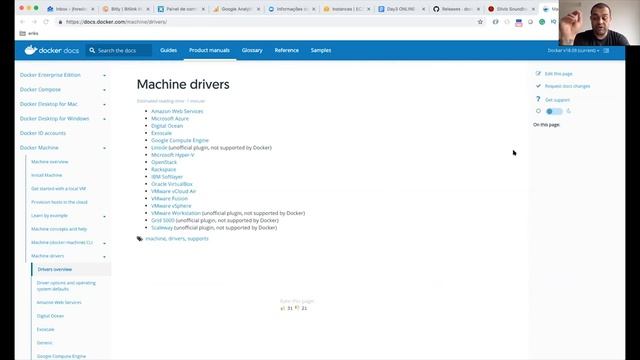Screen dimensions: 640x360
Task: Open Machine overview in the sidebar
Action: (50, 162)
